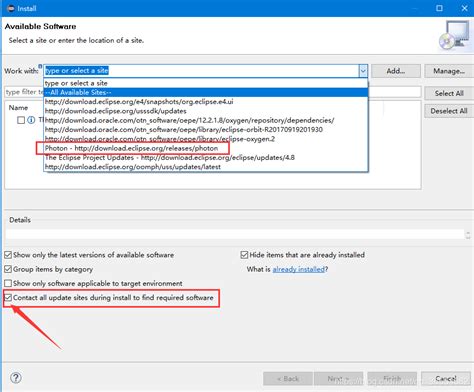Maximize the Install dialog window
Viewport: 474px width, 392px height.
click(x=439, y=8)
